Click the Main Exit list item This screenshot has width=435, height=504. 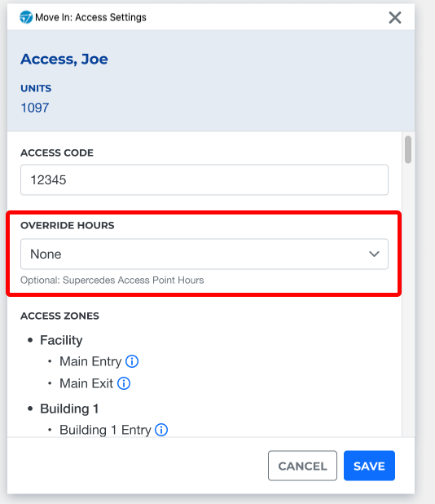pos(86,383)
